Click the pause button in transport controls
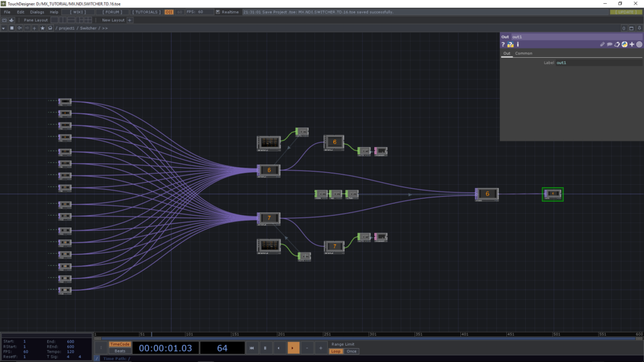This screenshot has height=362, width=644. 265,348
